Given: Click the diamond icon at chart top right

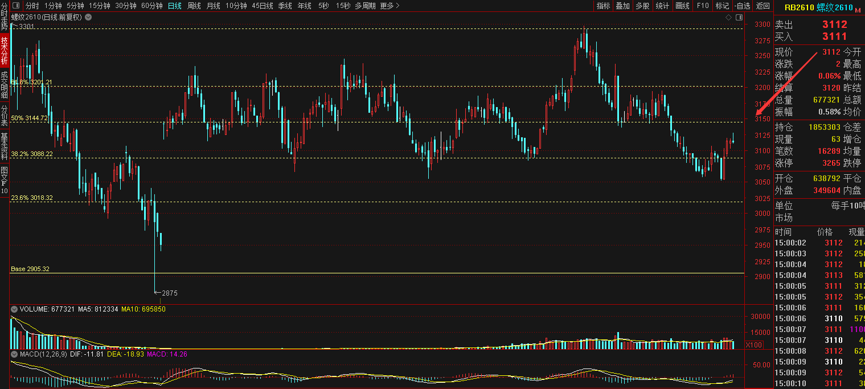Looking at the screenshot, I should point(730,17).
